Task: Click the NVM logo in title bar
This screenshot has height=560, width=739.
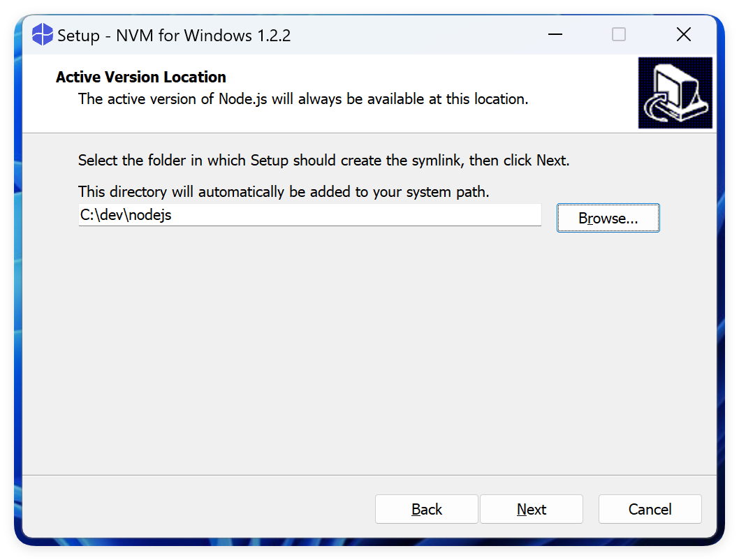Action: tap(43, 35)
